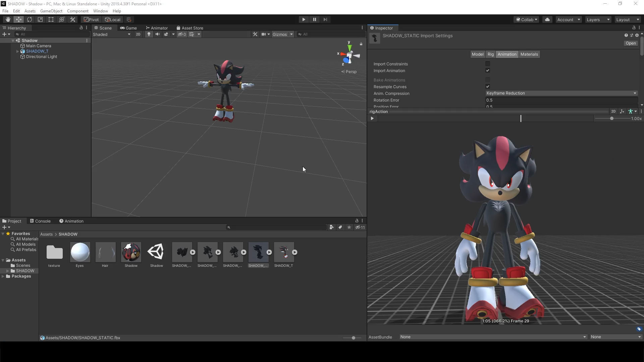Uncheck Resample Curves checkbox
644x362 pixels.
488,86
